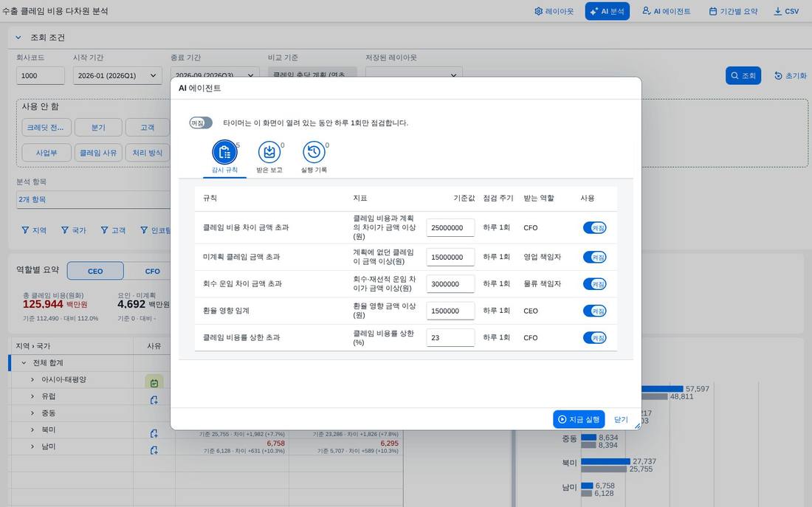This screenshot has width=812, height=507.
Task: Click the 클레임 사유 dimension chip
Action: coord(98,153)
